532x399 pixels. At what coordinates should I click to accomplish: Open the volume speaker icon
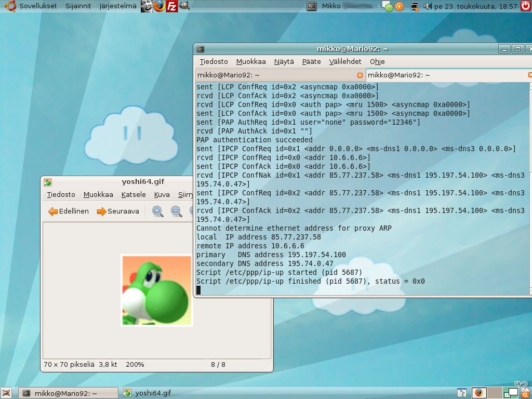[428, 6]
